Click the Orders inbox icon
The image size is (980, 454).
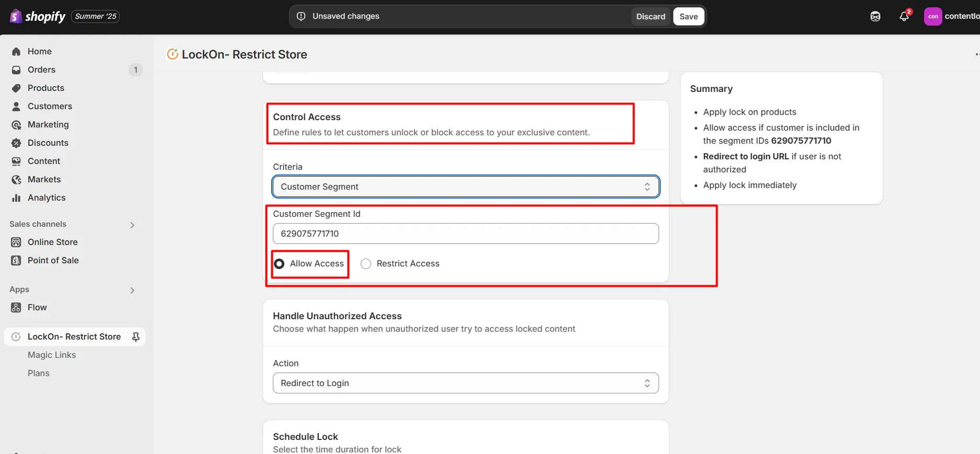pyautogui.click(x=16, y=69)
